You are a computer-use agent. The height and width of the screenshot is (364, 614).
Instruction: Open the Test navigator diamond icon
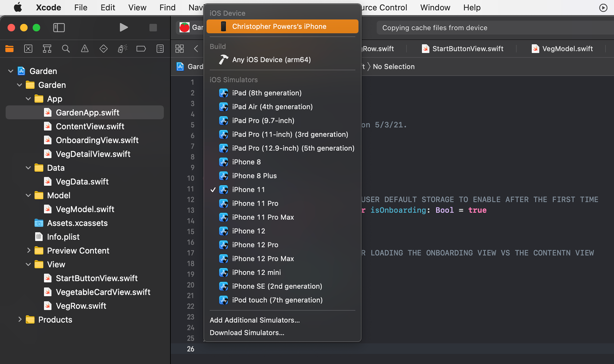[103, 49]
